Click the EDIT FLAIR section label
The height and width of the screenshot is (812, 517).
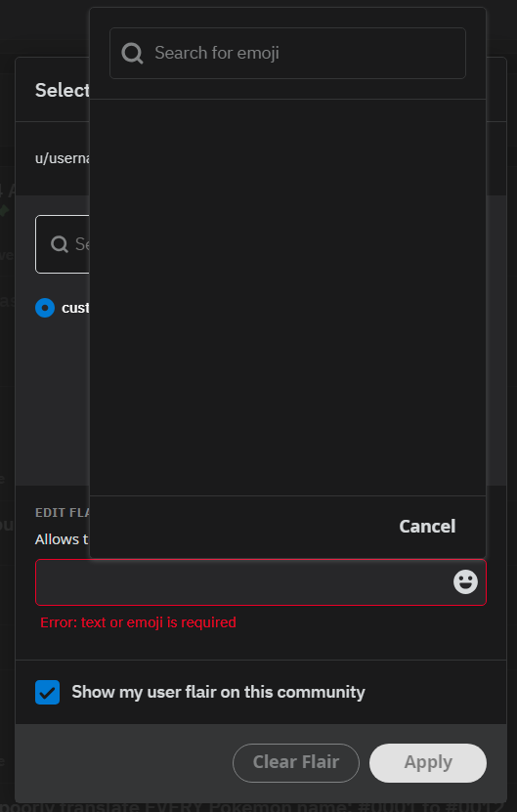[x=63, y=513]
